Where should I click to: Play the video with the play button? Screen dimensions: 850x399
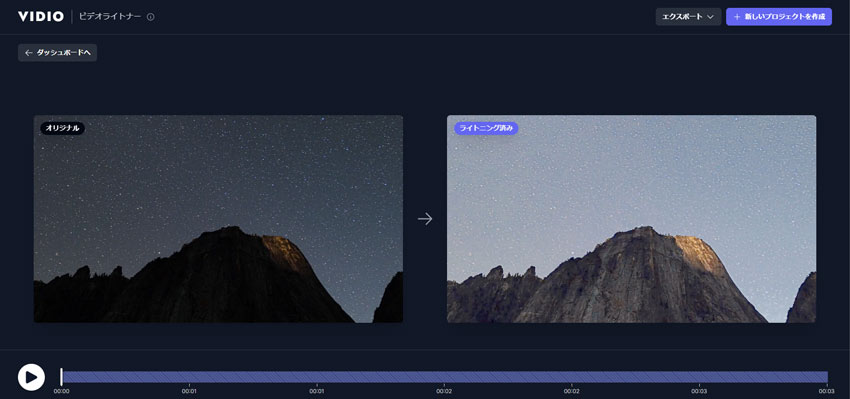coord(31,377)
